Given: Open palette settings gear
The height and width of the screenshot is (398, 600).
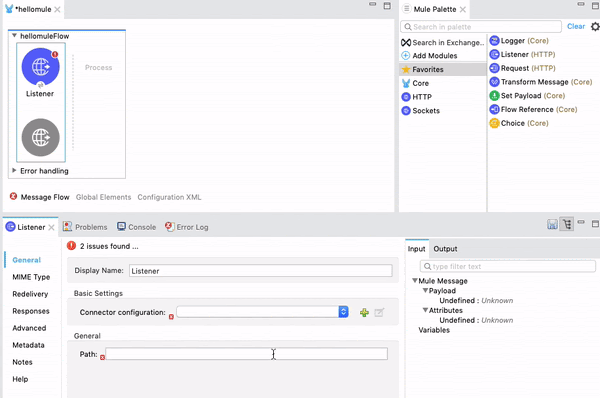Looking at the screenshot, I should click(x=595, y=26).
